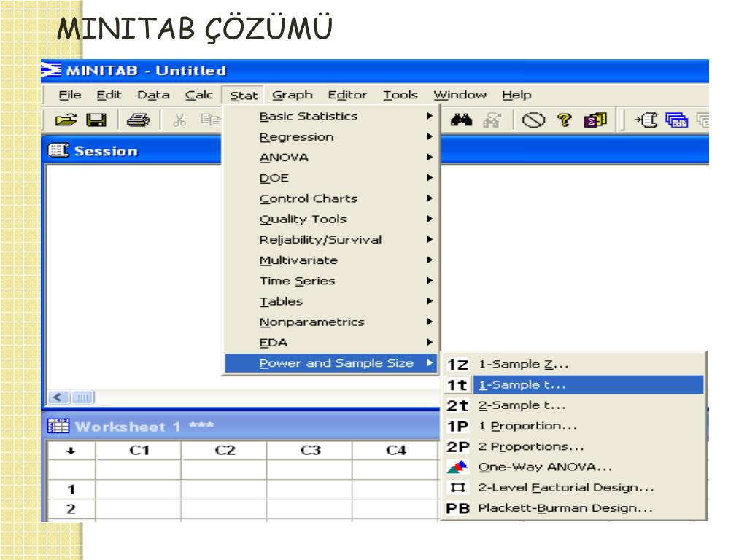Expand the DOE submenu
747x560 pixels.
coord(331,178)
